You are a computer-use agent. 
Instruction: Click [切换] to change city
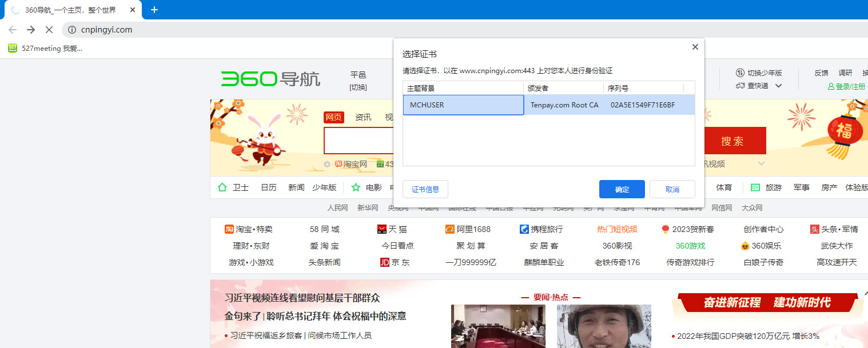[x=358, y=87]
